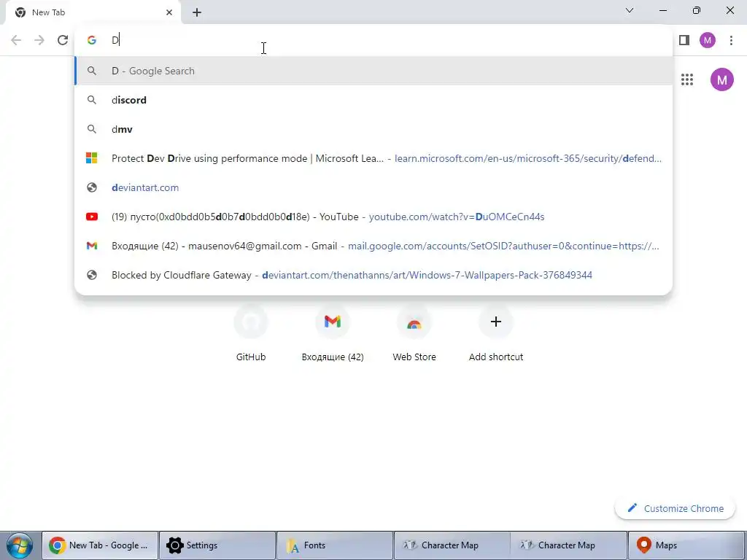This screenshot has width=747, height=560.
Task: Open the YouTube video suggestion
Action: click(x=373, y=217)
